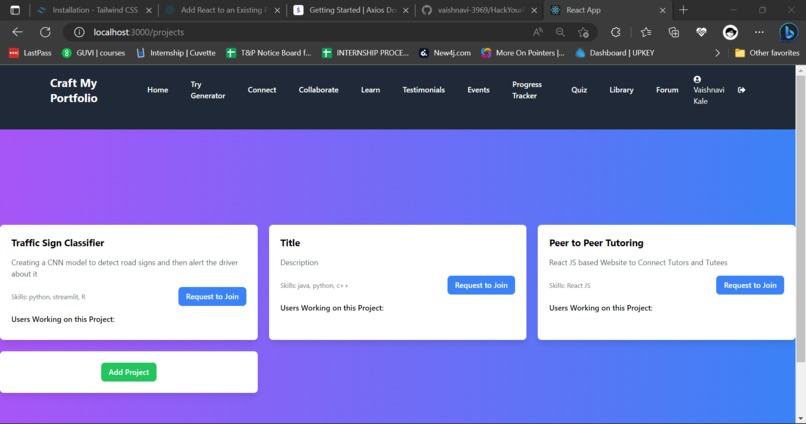The height and width of the screenshot is (424, 806).
Task: Open the Library nav link
Action: click(x=621, y=90)
